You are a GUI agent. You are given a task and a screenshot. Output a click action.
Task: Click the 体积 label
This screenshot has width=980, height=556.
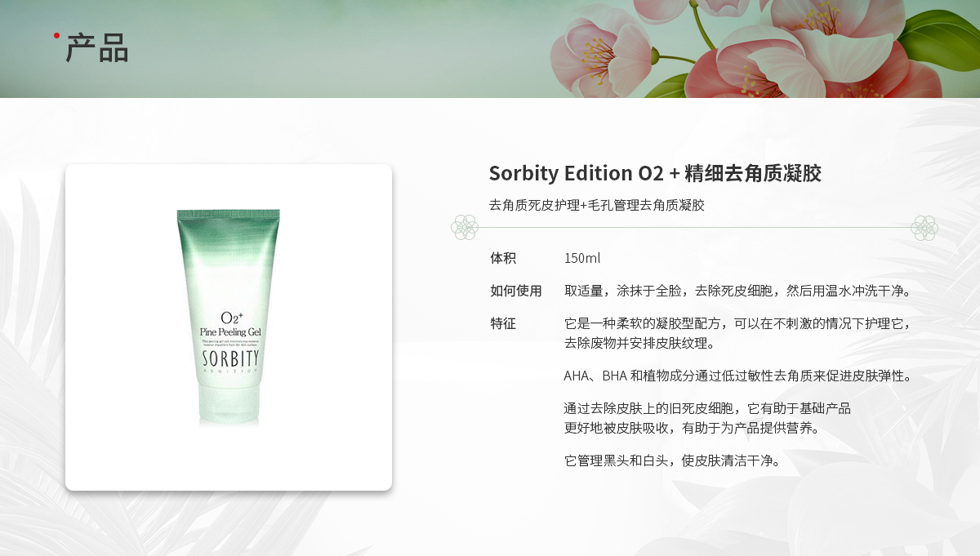click(503, 258)
